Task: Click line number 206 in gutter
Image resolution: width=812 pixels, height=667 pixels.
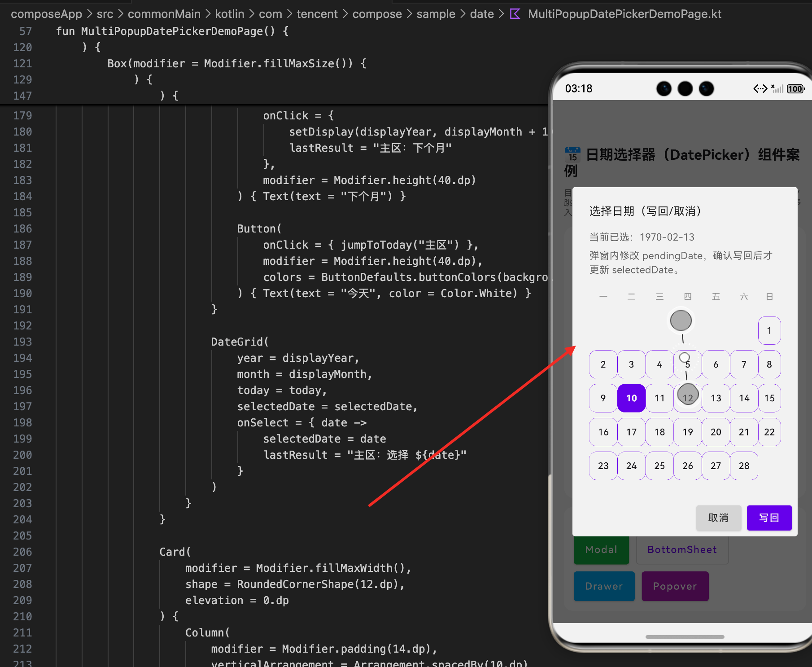Action: click(x=22, y=552)
